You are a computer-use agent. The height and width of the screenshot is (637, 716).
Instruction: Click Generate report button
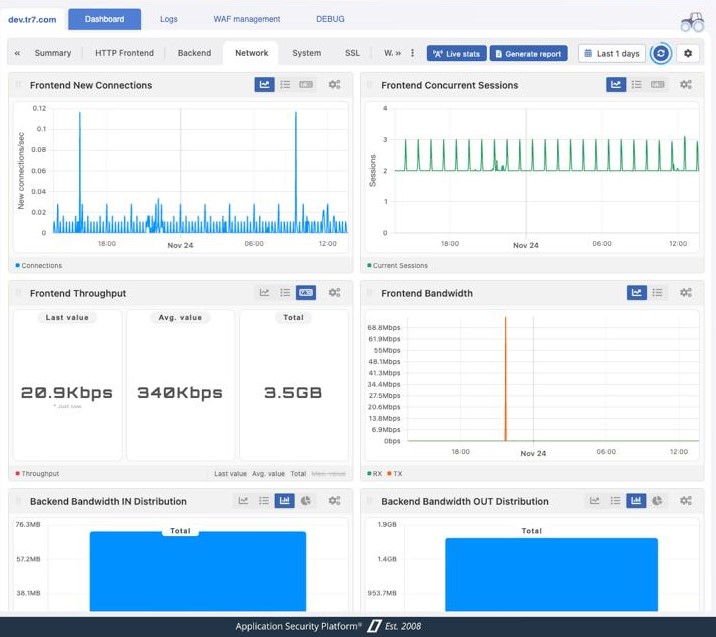click(x=528, y=53)
